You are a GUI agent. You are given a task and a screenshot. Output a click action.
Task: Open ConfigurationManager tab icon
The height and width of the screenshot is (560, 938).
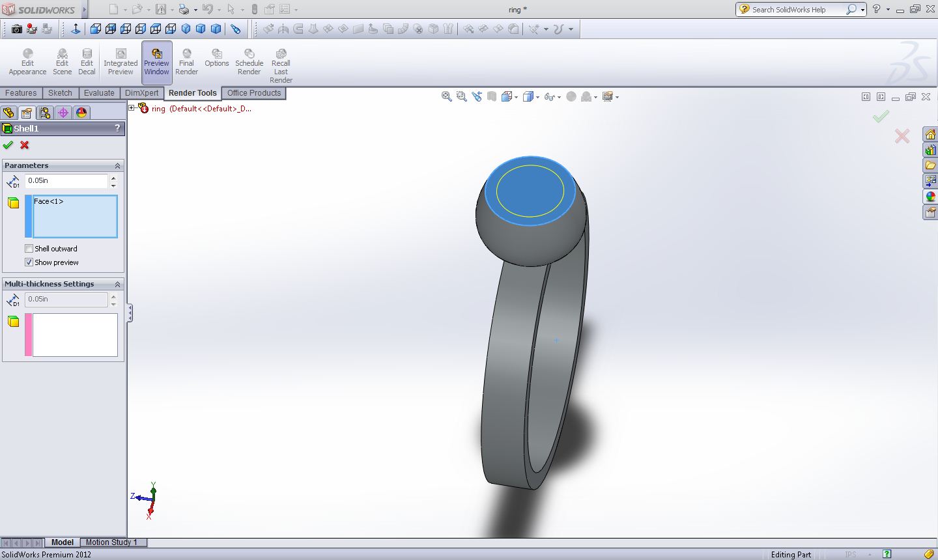click(45, 113)
